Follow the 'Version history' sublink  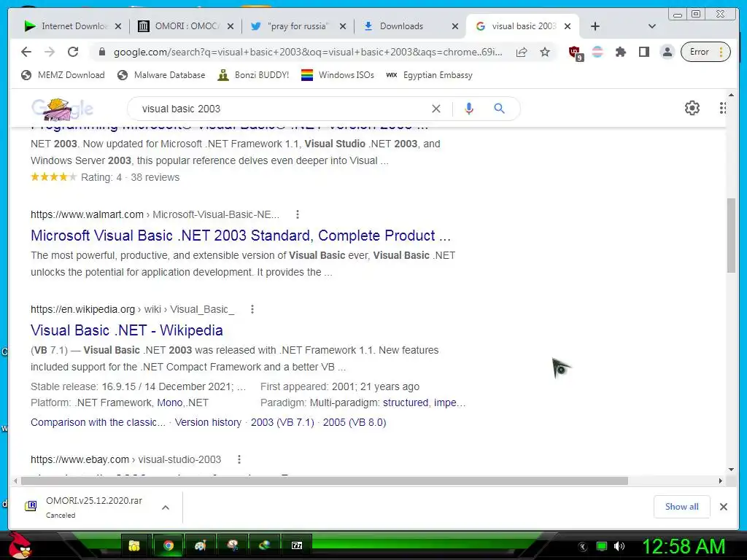(208, 422)
